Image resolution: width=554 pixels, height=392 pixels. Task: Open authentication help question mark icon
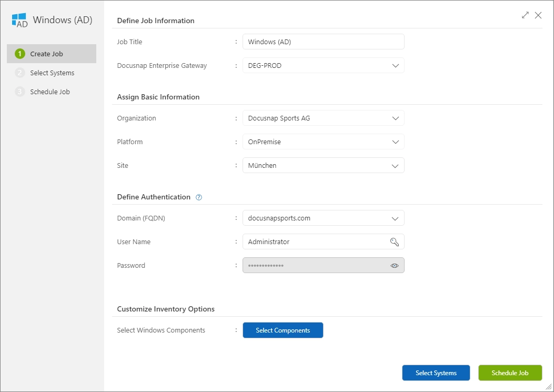pyautogui.click(x=199, y=197)
